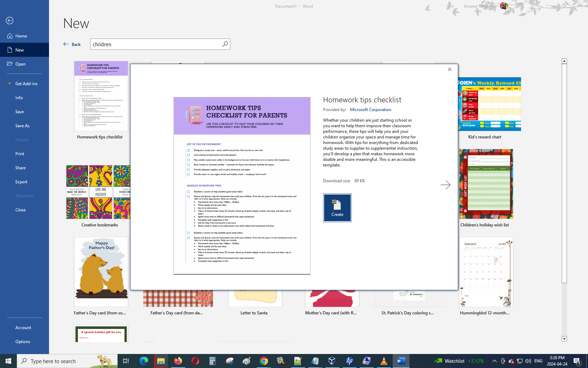588x368 pixels.
Task: Show next template with right arrow
Action: click(445, 185)
